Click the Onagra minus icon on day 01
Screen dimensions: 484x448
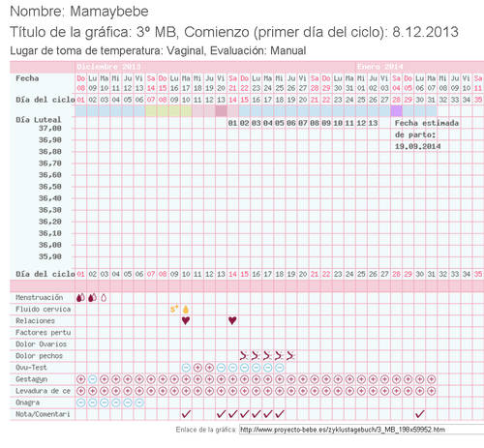point(80,403)
